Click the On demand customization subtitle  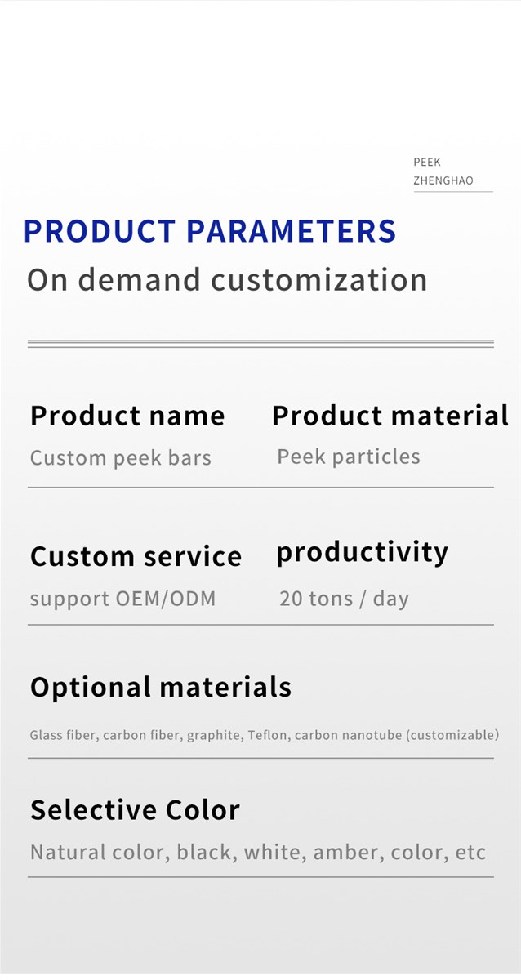click(x=227, y=280)
